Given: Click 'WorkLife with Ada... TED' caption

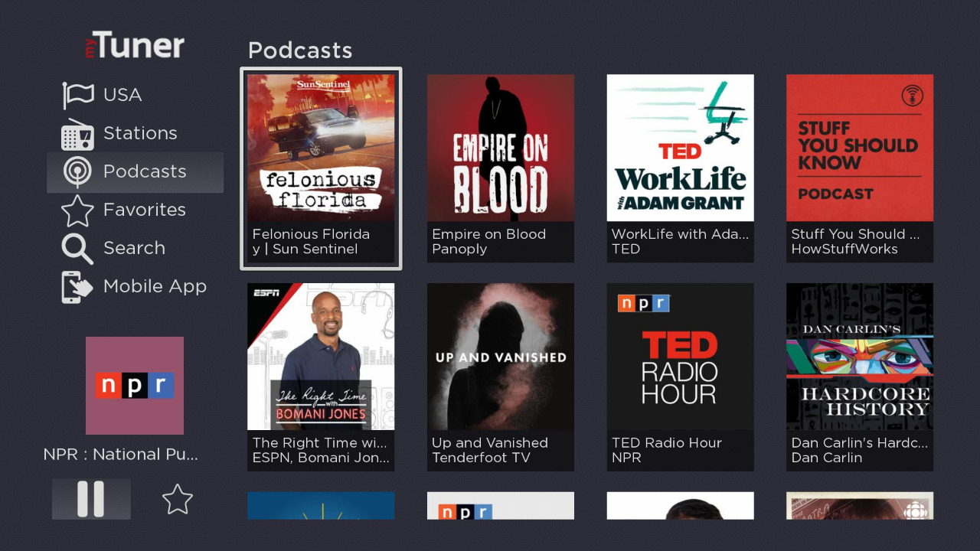Looking at the screenshot, I should pyautogui.click(x=681, y=242).
